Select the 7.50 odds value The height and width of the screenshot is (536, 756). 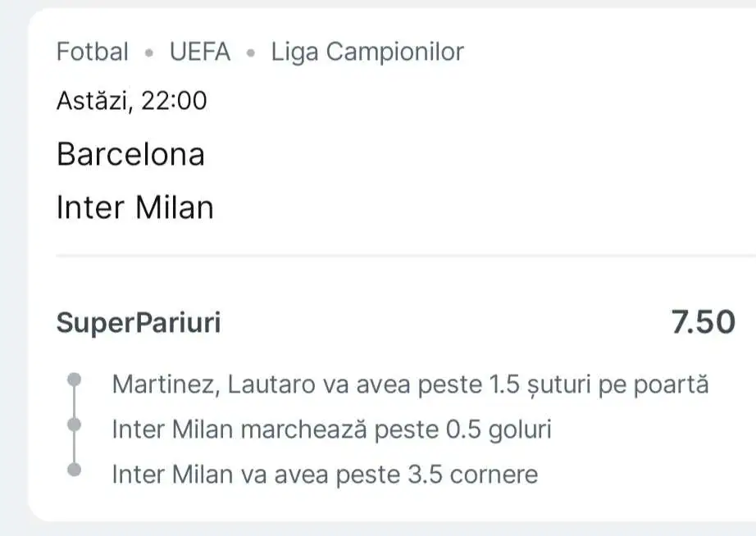tap(703, 323)
